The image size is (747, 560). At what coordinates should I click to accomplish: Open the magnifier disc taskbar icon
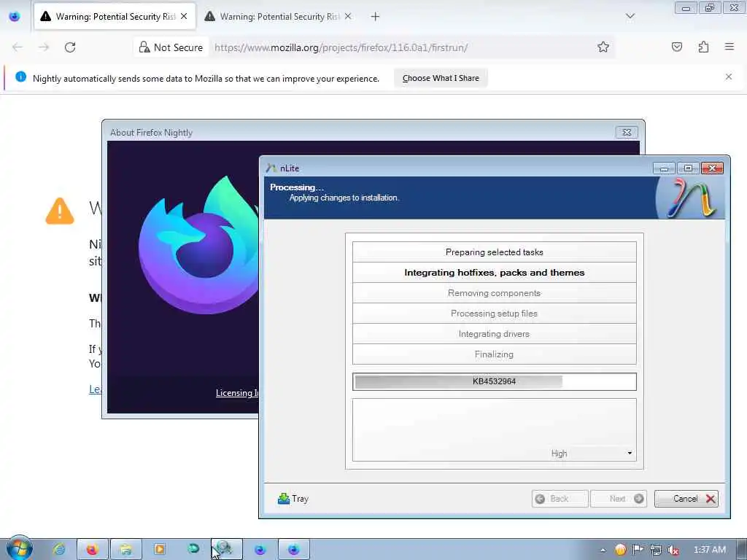click(x=227, y=550)
